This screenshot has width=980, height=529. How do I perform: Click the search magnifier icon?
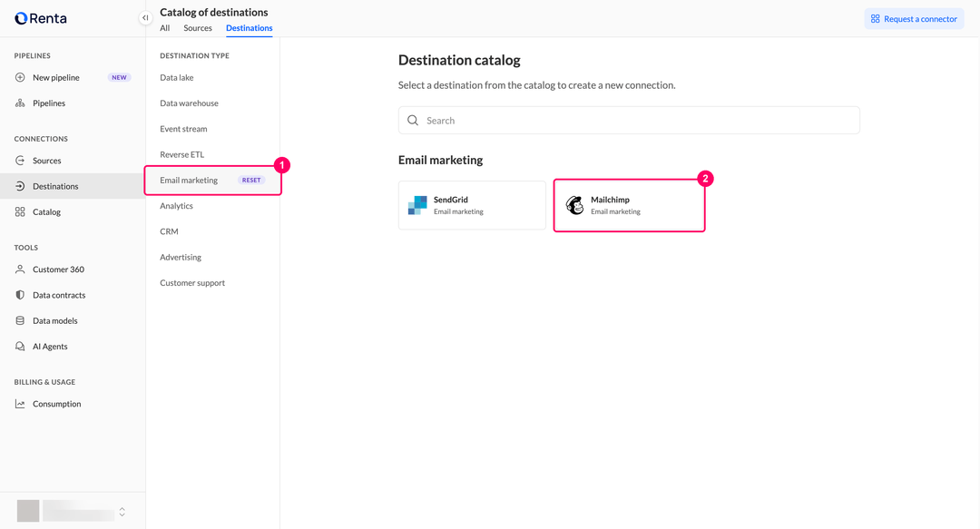coord(413,120)
